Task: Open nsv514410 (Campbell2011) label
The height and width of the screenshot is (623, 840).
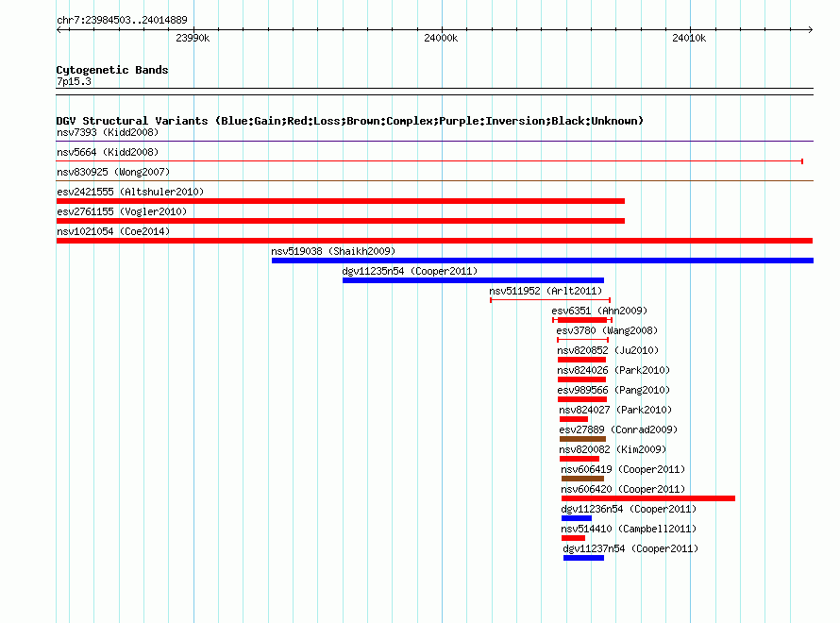Action: pos(629,529)
